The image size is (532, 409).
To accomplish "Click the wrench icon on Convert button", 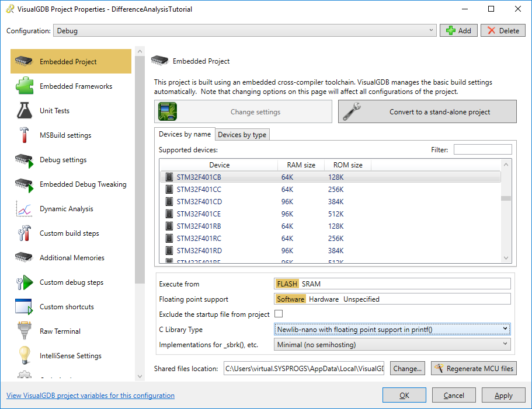I will click(x=352, y=111).
